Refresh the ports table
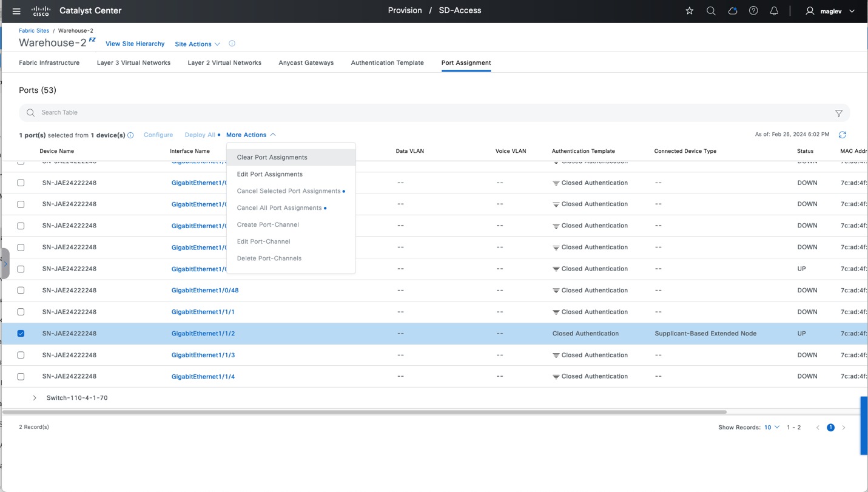868x492 pixels. pos(842,135)
